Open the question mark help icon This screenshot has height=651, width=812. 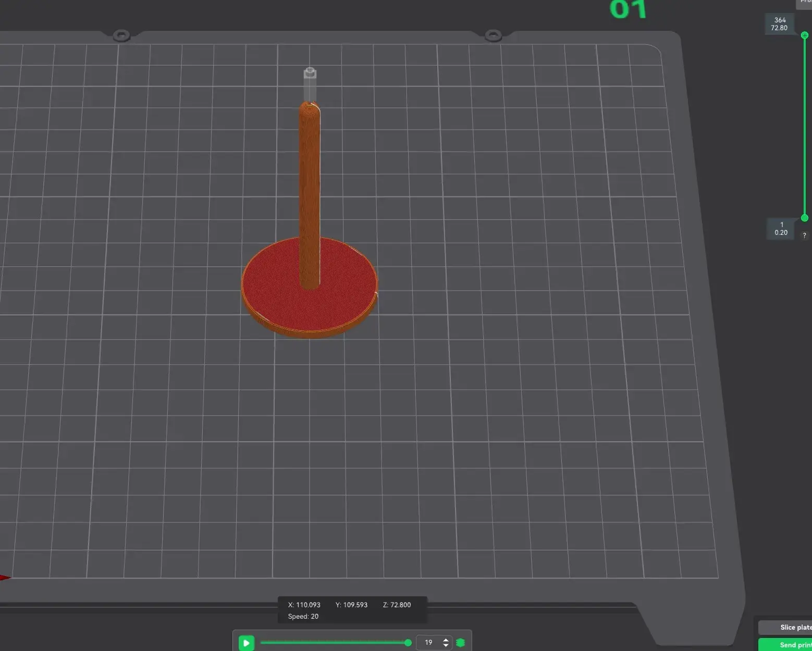[804, 235]
